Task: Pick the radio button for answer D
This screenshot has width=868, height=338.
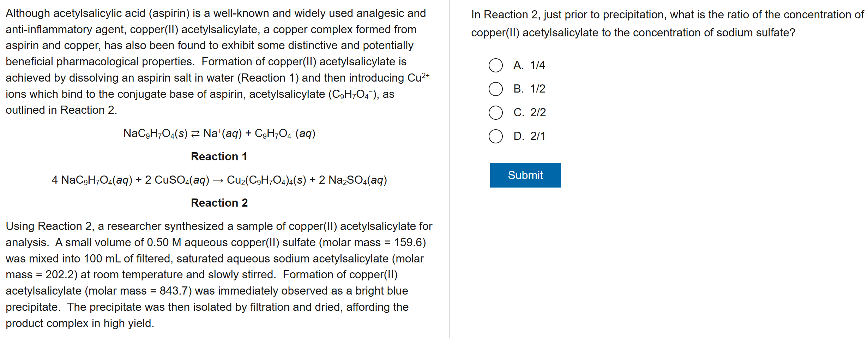Action: point(495,136)
